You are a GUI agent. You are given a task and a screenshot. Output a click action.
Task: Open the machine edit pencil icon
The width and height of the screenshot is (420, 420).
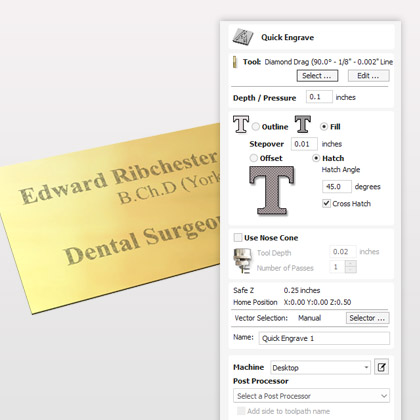381,367
